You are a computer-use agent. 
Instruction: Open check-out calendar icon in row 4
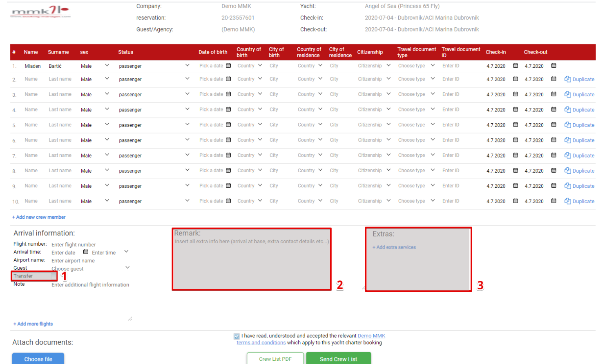click(x=554, y=109)
